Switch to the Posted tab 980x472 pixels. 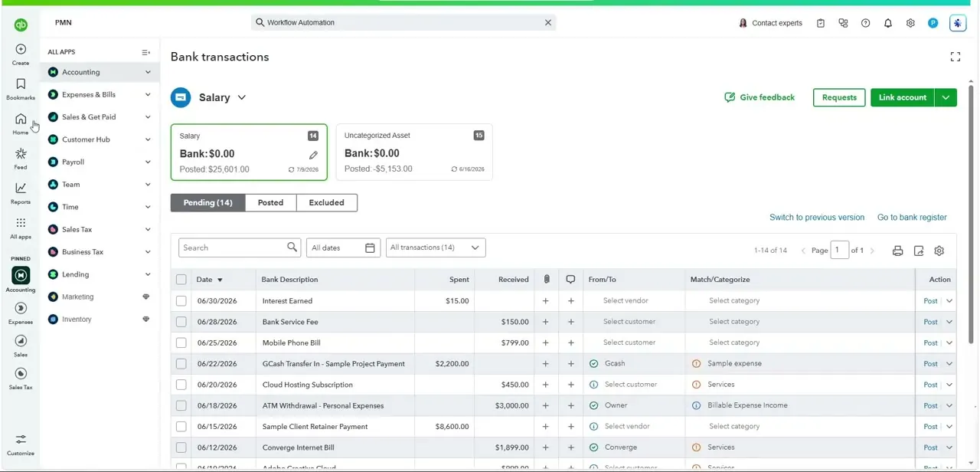tap(270, 202)
